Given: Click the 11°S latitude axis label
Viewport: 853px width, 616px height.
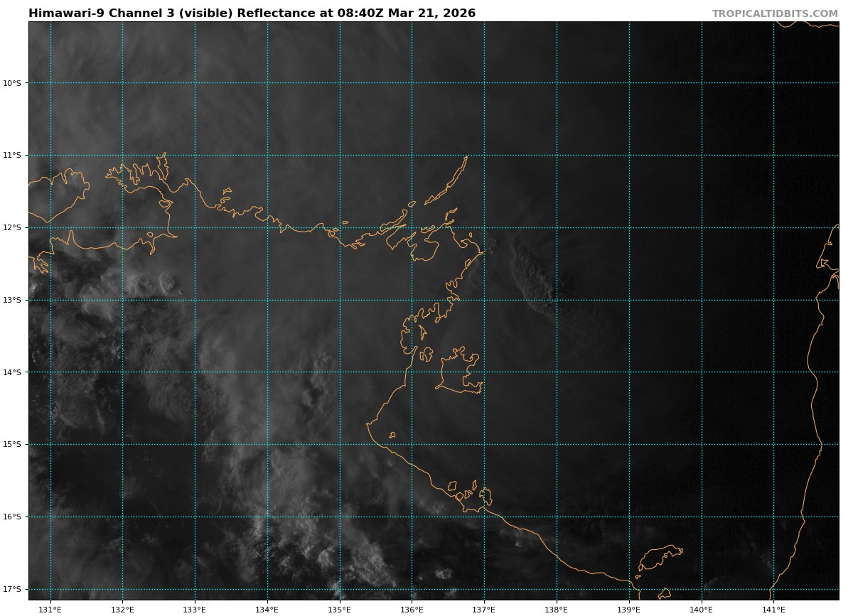Looking at the screenshot, I should [13, 156].
